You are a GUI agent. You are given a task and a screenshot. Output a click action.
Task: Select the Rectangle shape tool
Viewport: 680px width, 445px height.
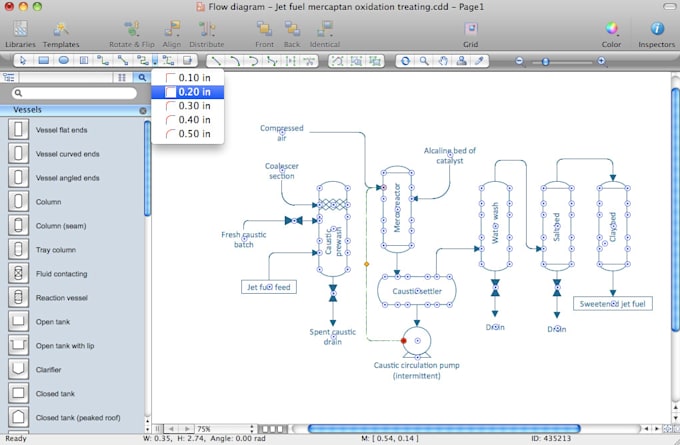click(43, 61)
